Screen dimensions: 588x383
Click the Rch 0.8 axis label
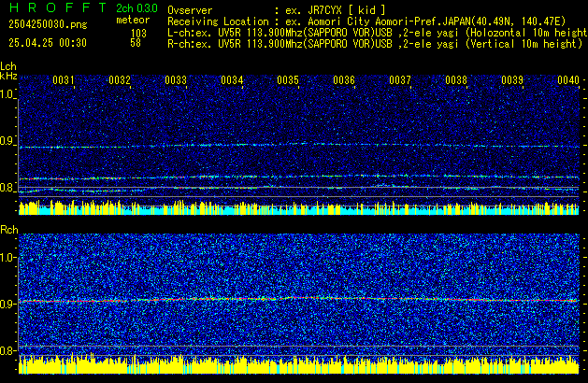point(7,350)
